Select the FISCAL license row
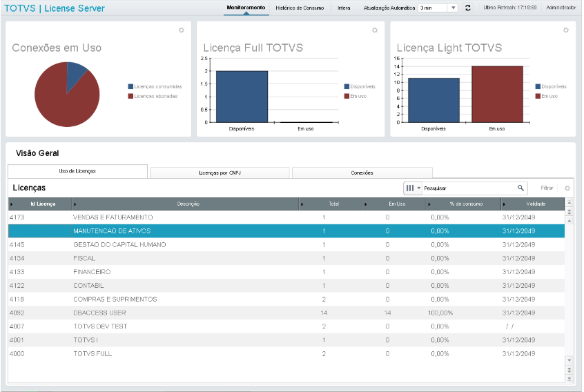This screenshot has width=584, height=392. tap(286, 258)
